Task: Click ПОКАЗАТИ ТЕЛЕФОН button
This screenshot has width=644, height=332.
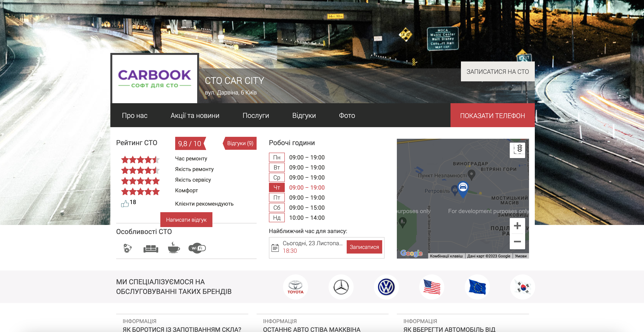Action: (x=493, y=115)
